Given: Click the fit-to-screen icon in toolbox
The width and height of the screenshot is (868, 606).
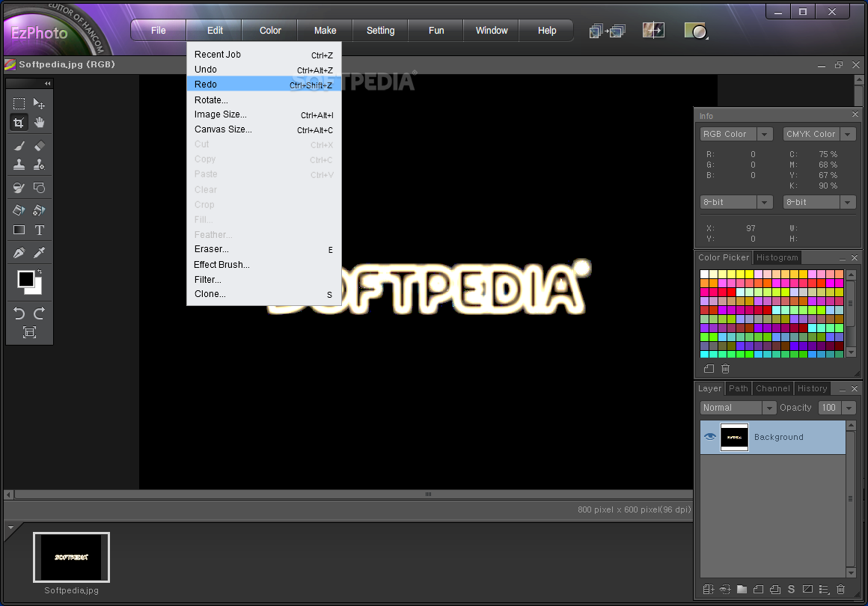Looking at the screenshot, I should pyautogui.click(x=29, y=332).
